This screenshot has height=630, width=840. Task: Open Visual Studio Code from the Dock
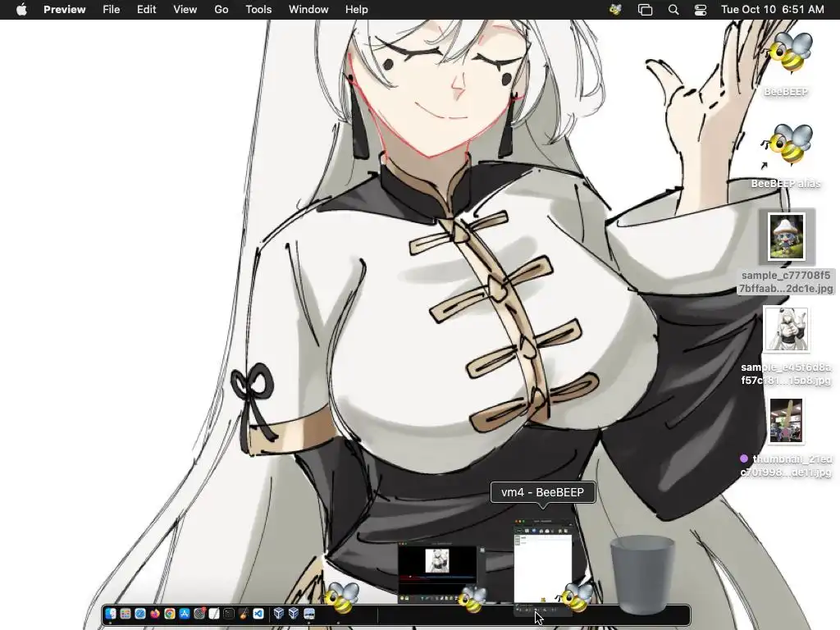coord(258,614)
